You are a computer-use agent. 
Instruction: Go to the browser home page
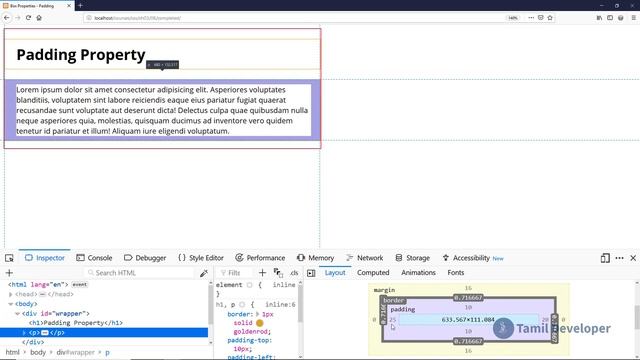pyautogui.click(x=39, y=18)
